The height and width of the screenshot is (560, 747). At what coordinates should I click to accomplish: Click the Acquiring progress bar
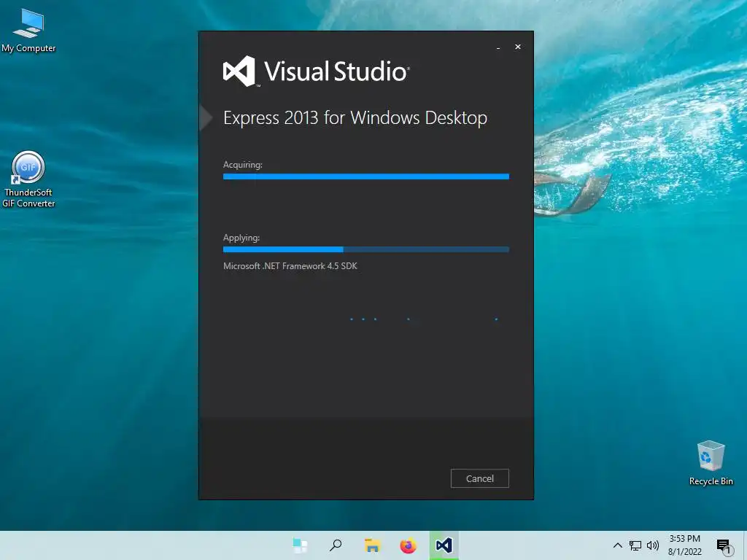(366, 176)
